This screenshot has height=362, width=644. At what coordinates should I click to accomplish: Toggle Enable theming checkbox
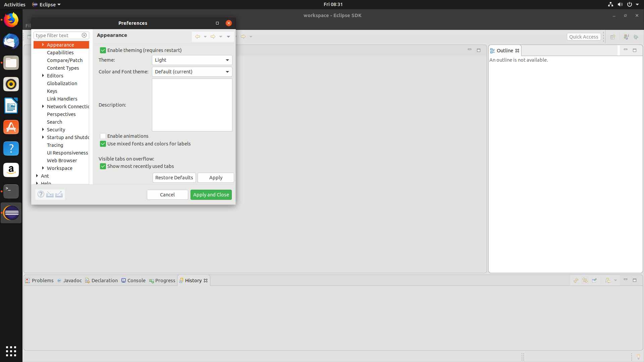click(x=103, y=50)
